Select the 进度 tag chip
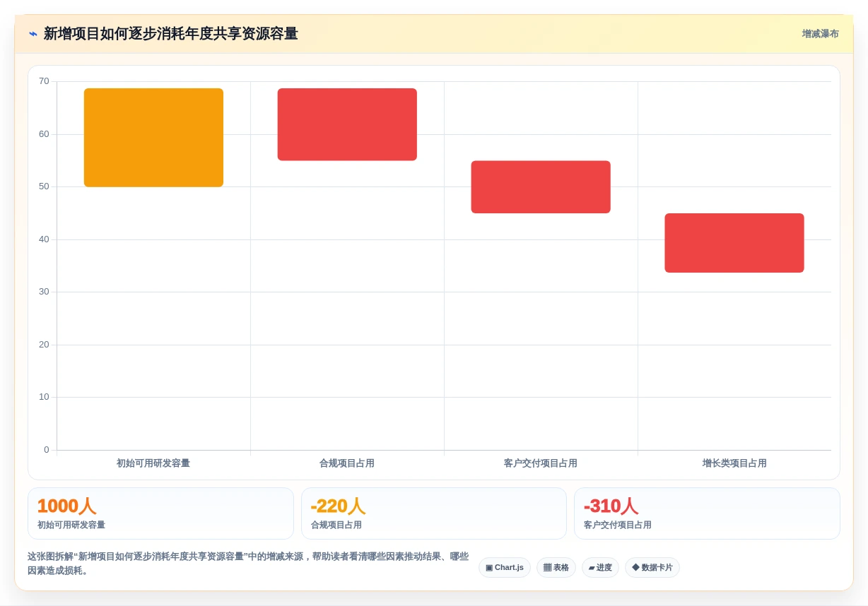 click(x=600, y=568)
